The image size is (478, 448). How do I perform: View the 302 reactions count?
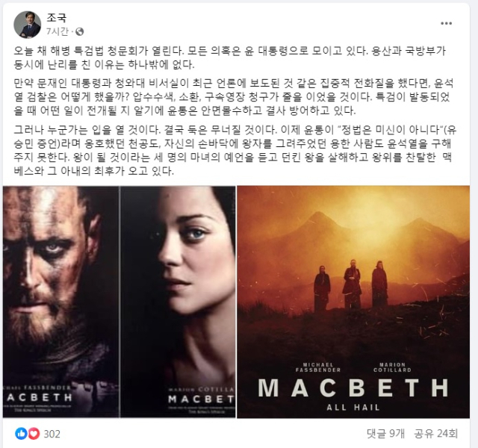point(52,434)
